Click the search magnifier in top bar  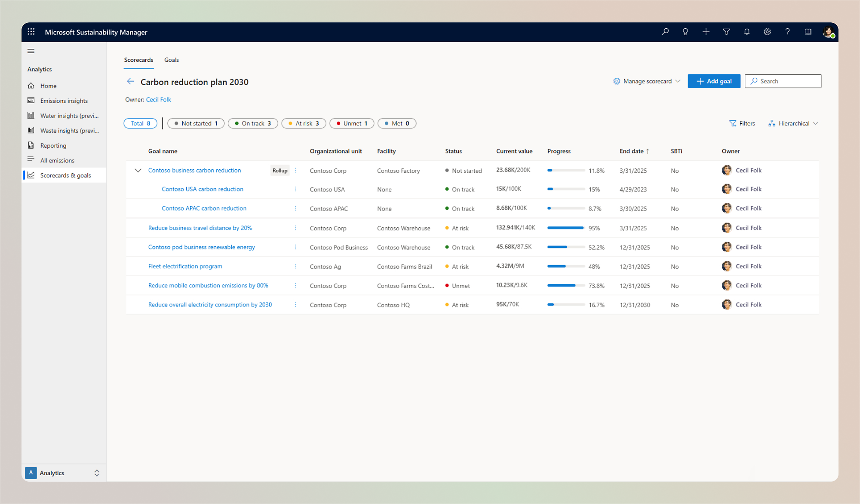coord(665,32)
